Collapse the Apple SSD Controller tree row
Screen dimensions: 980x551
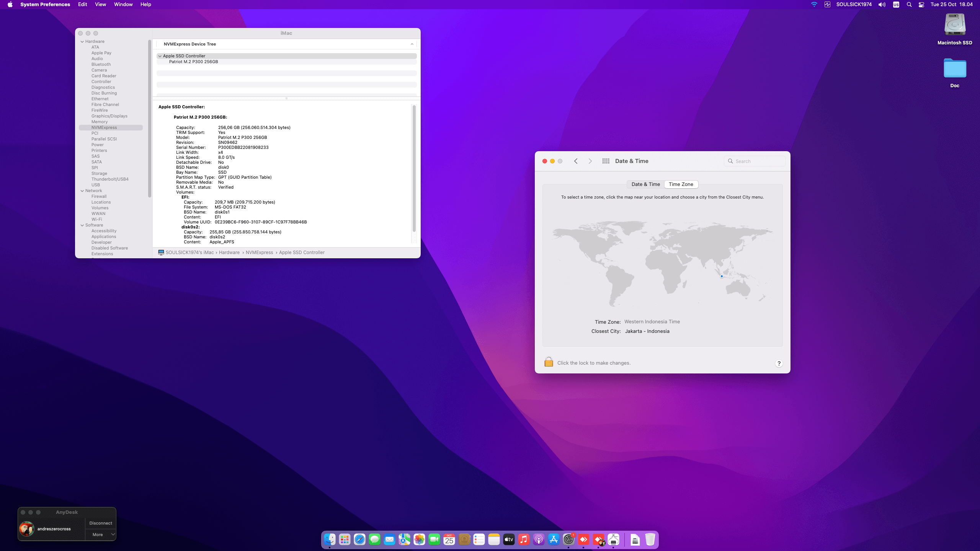pyautogui.click(x=160, y=56)
